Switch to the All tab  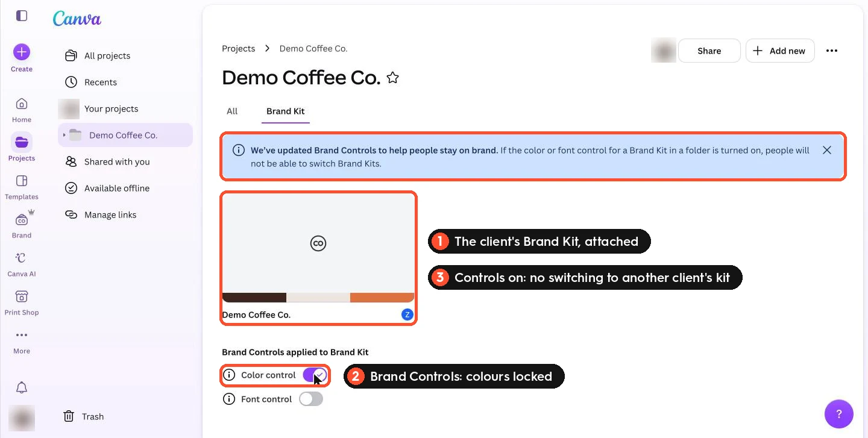(232, 111)
